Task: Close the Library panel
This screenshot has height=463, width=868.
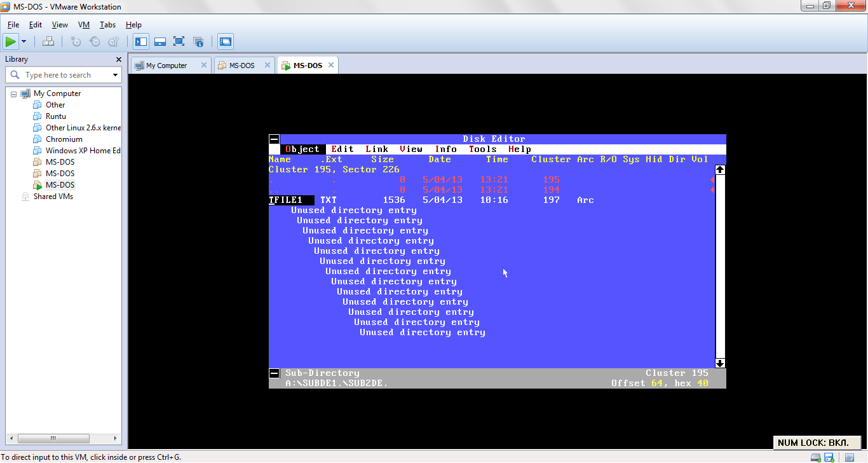Action: point(118,59)
